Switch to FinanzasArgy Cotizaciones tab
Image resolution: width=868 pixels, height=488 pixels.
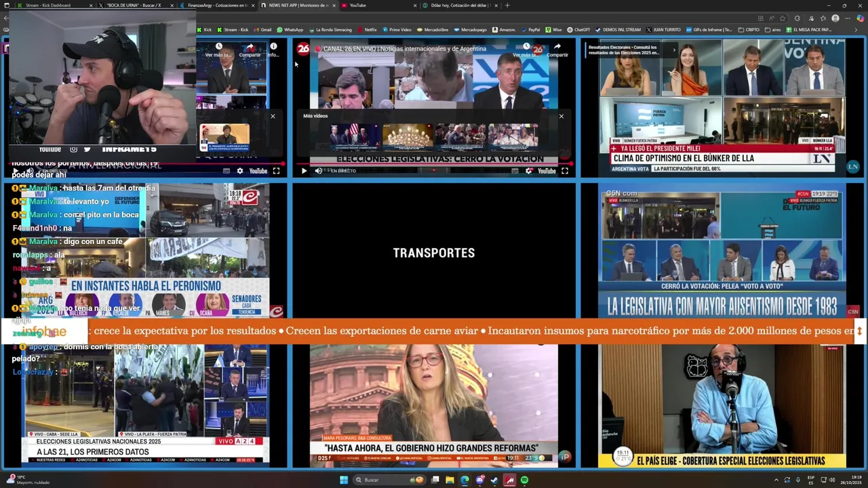point(216,5)
